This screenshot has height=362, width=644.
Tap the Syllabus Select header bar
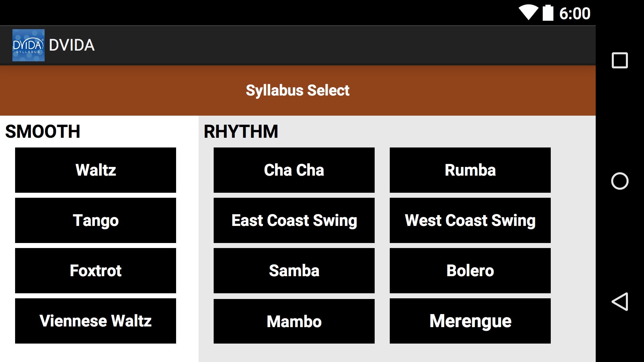(x=298, y=90)
